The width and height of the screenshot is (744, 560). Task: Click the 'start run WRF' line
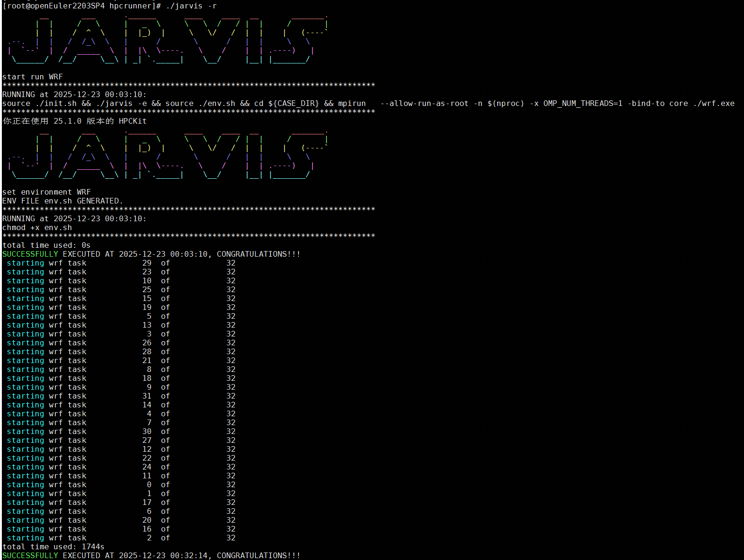(x=33, y=77)
